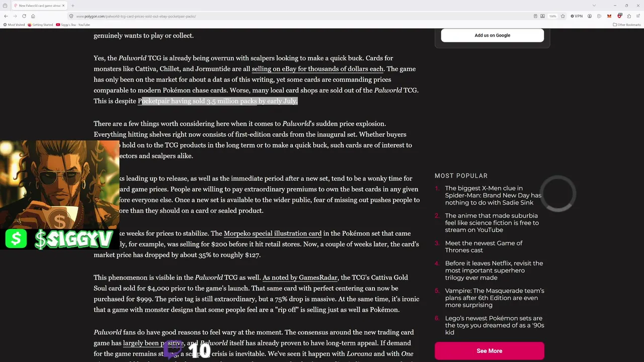Open the Firefox tab list view button

[6, 6]
